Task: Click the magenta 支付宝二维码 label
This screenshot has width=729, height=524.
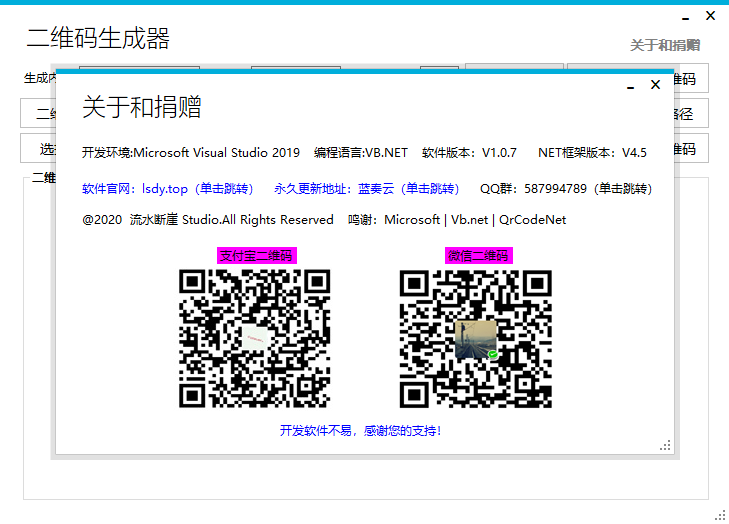Action: [x=256, y=256]
